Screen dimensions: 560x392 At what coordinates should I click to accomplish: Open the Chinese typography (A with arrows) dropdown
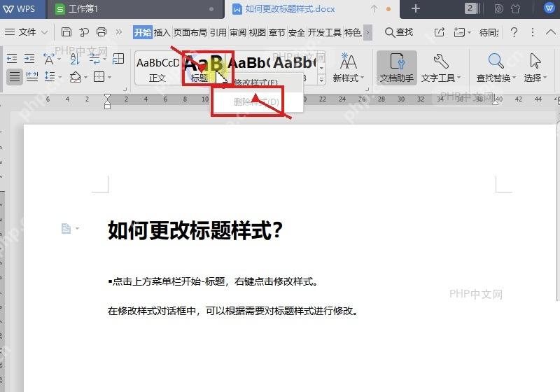[x=51, y=58]
